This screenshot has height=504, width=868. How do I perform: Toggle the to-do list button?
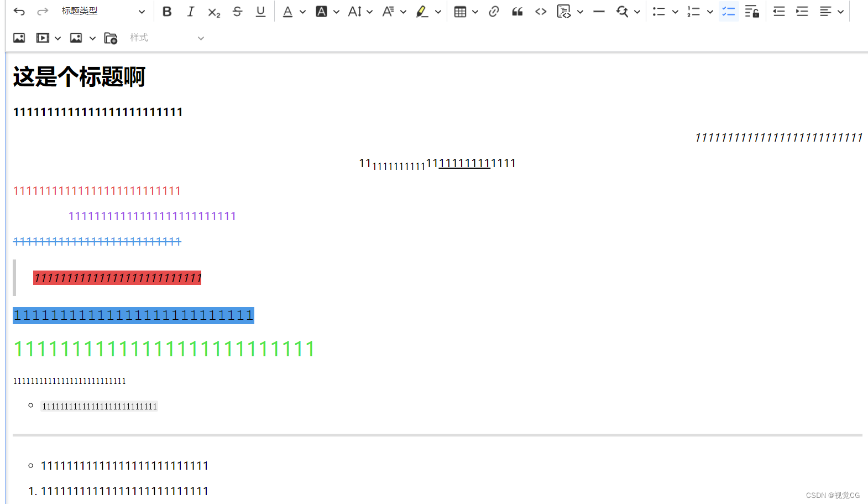click(729, 12)
